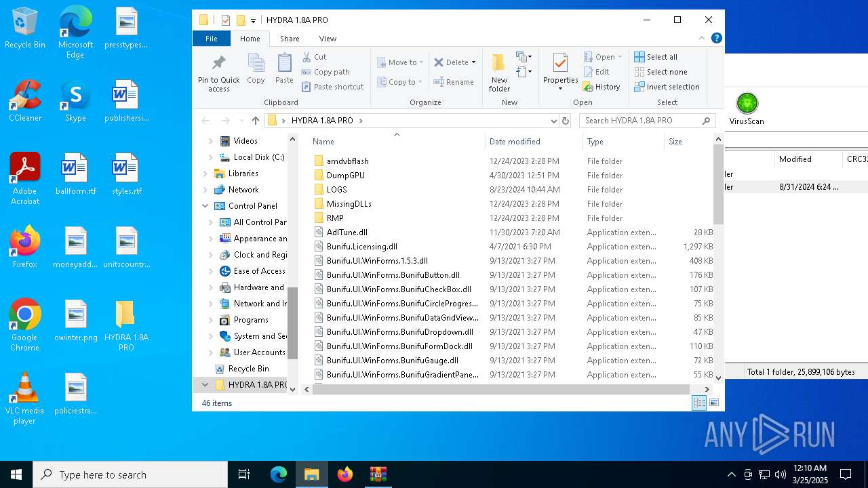The image size is (868, 488).
Task: Expand the Network tree node
Action: [205, 190]
